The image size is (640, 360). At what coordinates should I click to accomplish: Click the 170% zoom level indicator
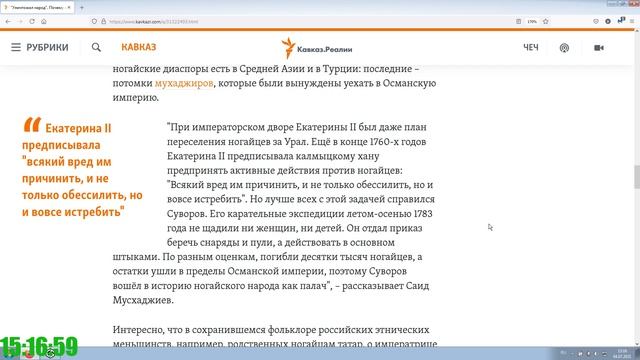[x=532, y=21]
